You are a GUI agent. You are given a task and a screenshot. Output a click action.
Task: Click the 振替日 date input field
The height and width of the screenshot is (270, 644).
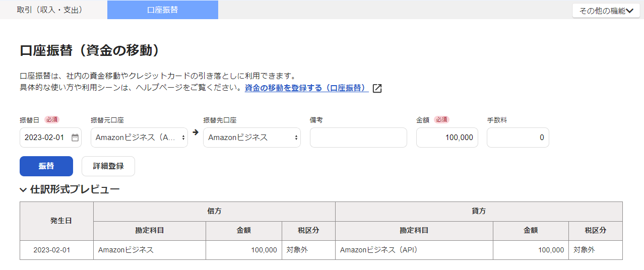[51, 138]
